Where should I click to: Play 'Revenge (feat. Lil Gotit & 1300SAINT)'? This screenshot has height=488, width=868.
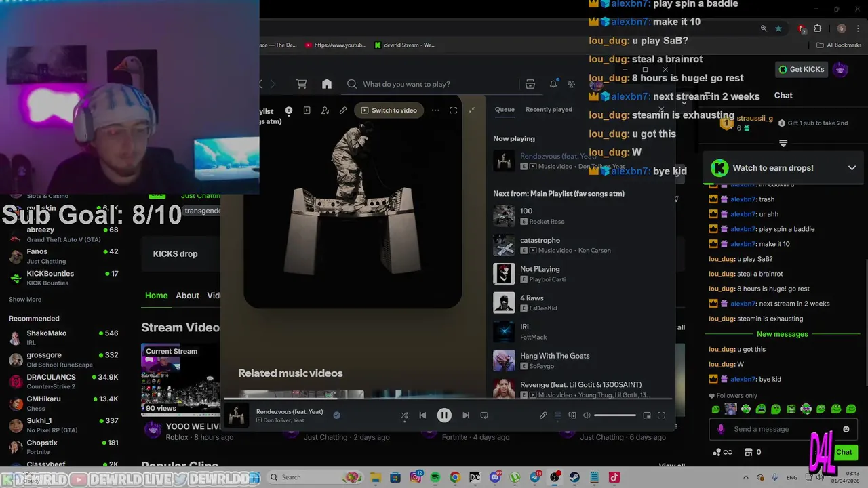click(580, 389)
